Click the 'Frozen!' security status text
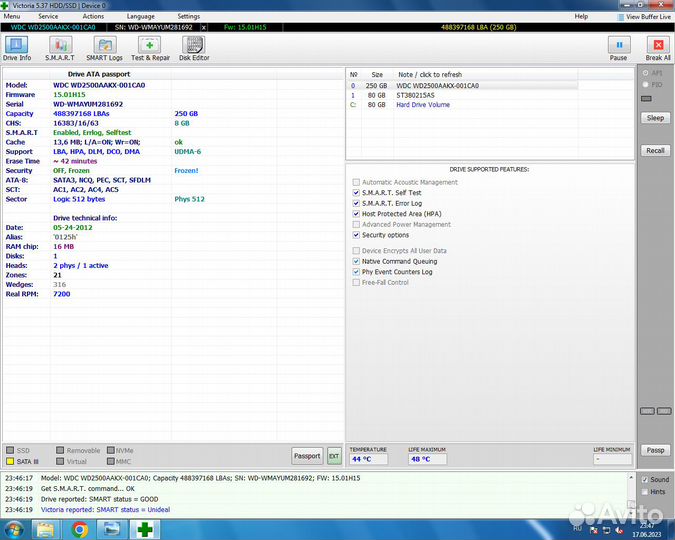The width and height of the screenshot is (675, 540). (x=186, y=171)
